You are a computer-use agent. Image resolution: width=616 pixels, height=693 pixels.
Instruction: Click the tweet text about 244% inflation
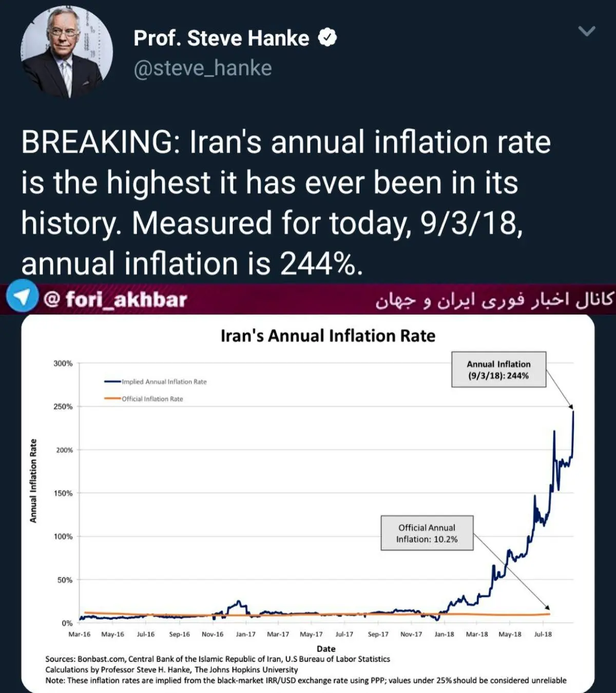point(285,202)
